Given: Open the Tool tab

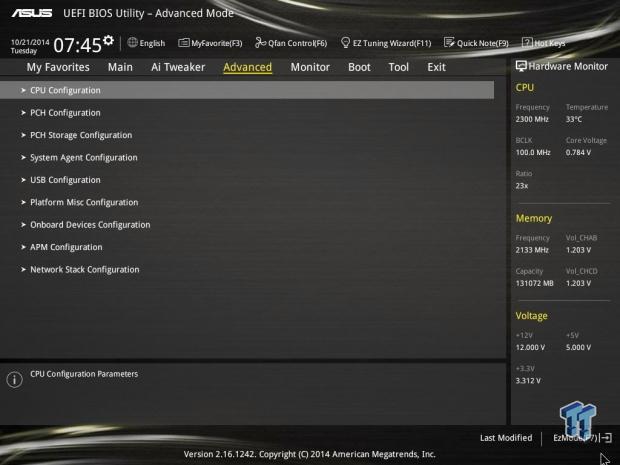Looking at the screenshot, I should [x=399, y=67].
